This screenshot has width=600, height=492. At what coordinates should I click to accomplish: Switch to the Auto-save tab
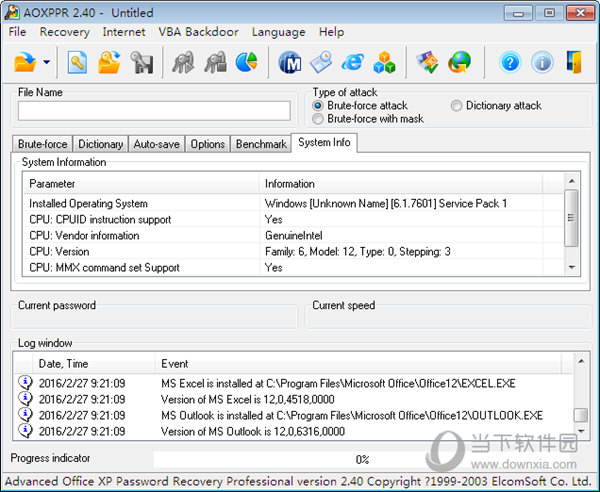pyautogui.click(x=156, y=144)
